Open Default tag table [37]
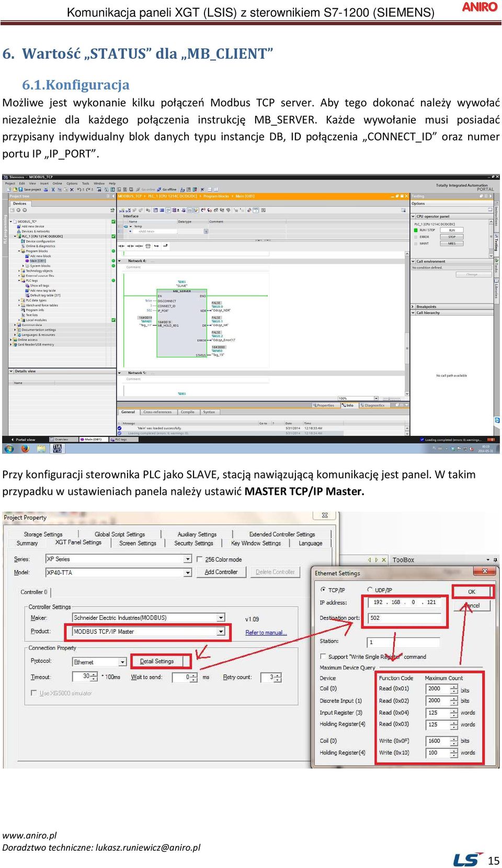The height and width of the screenshot is (868, 502). click(x=45, y=295)
